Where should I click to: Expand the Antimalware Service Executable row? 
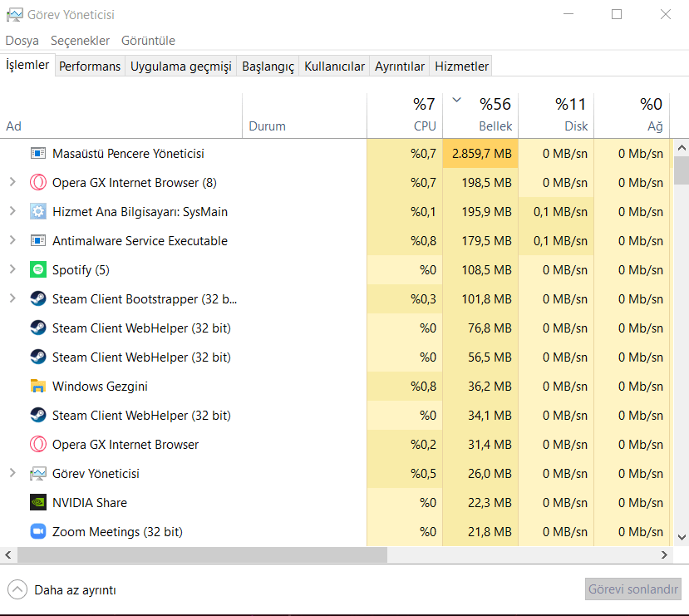12,240
